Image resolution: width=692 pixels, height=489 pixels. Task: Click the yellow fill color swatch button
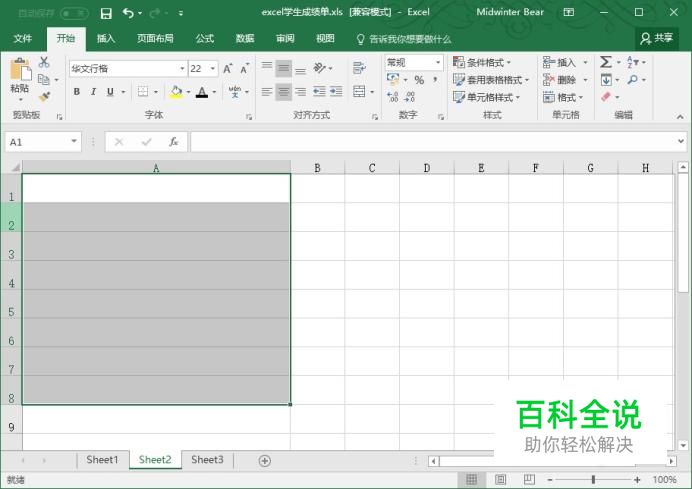tap(175, 92)
